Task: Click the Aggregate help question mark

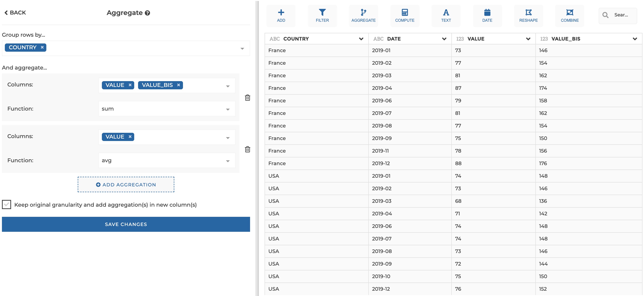Action: 147,13
